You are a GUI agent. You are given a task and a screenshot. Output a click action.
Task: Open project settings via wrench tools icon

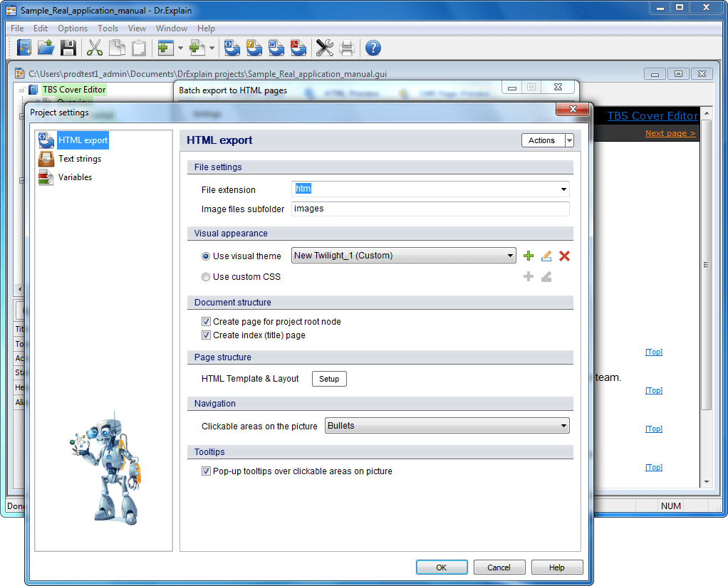[x=325, y=48]
